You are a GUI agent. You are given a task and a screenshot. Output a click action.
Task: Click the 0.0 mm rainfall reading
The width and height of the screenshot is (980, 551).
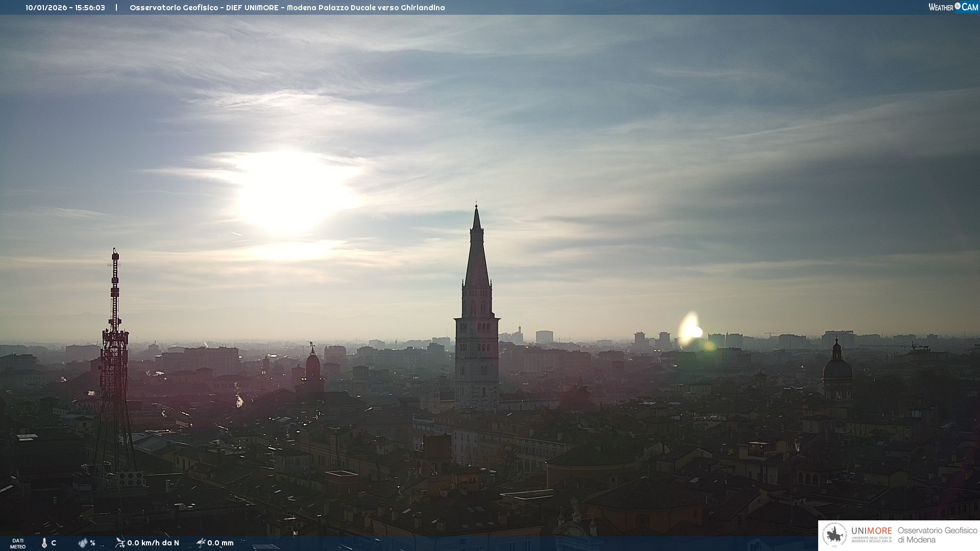click(220, 543)
